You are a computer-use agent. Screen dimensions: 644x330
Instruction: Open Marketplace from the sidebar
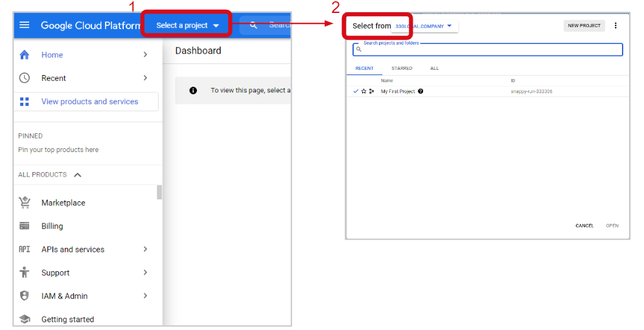click(63, 203)
